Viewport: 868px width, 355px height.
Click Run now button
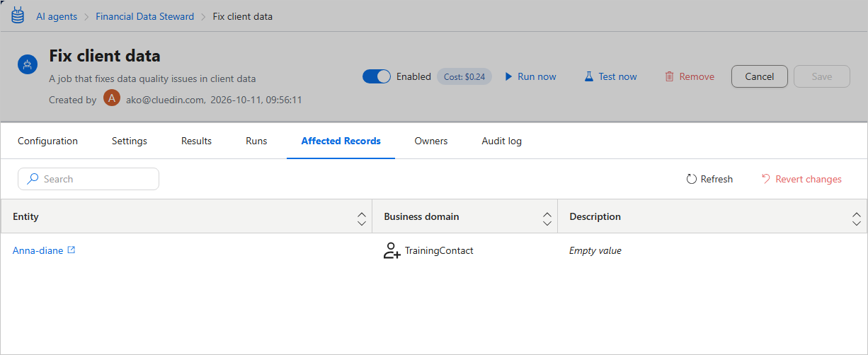coord(530,76)
